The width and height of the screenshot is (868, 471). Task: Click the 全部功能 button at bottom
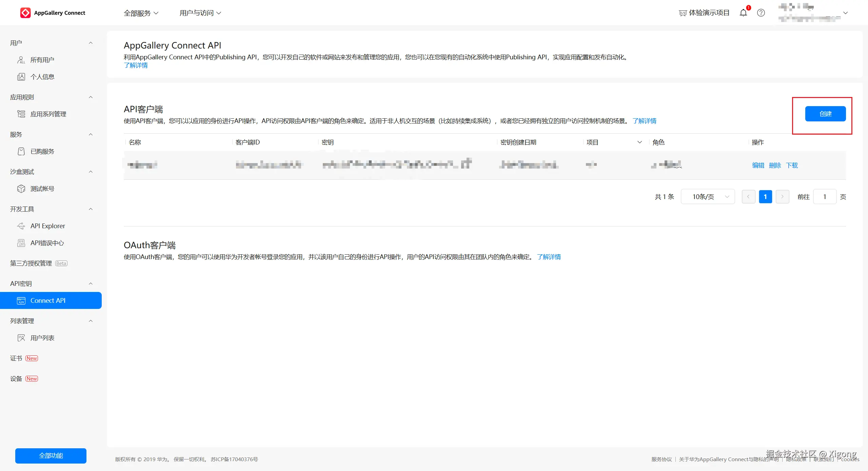tap(51, 455)
